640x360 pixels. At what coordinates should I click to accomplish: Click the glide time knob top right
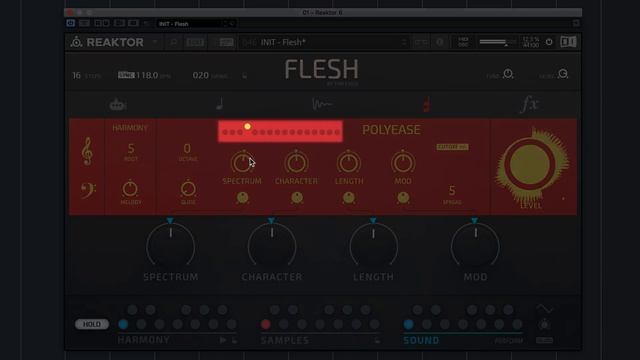point(563,74)
